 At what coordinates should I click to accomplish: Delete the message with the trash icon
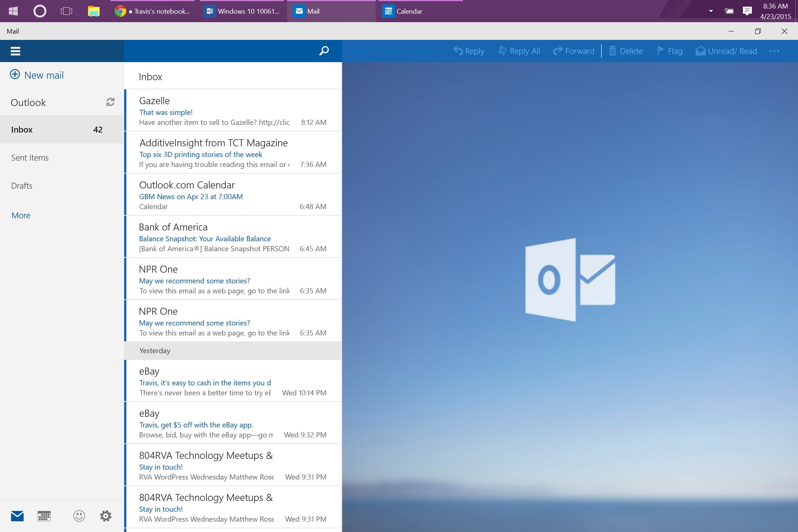626,51
